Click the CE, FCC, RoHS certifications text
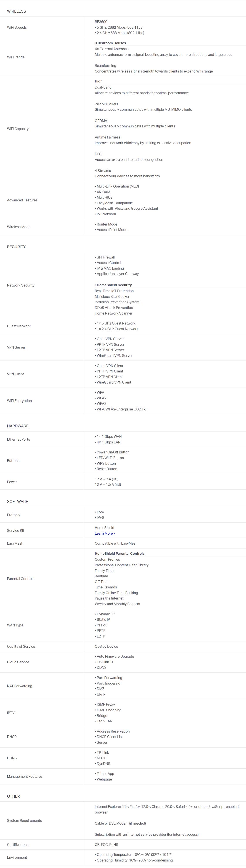The height and width of the screenshot is (868, 246). (106, 844)
